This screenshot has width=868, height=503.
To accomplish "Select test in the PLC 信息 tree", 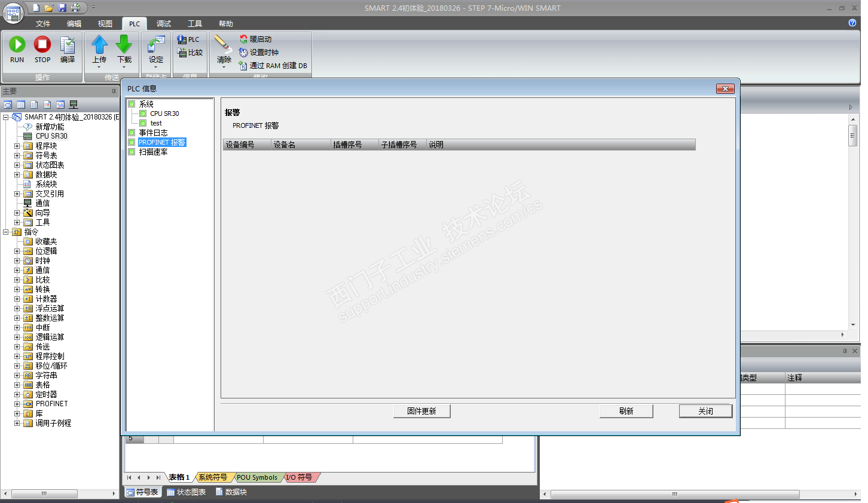I will tap(156, 123).
